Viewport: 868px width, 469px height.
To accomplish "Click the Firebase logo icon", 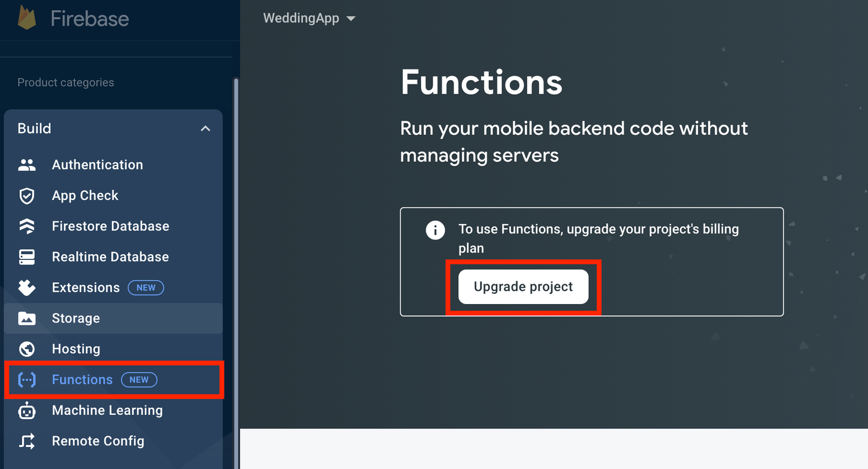I will 27,17.
